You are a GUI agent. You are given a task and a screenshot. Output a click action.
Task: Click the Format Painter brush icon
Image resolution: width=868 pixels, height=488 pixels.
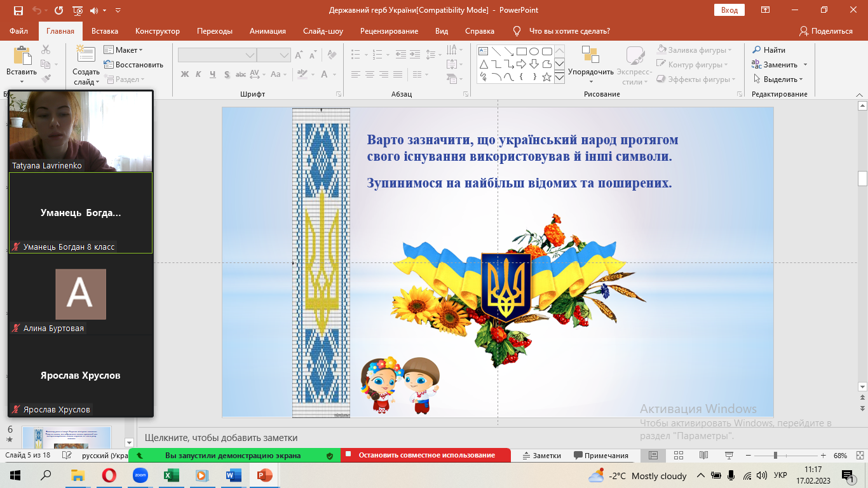point(46,79)
